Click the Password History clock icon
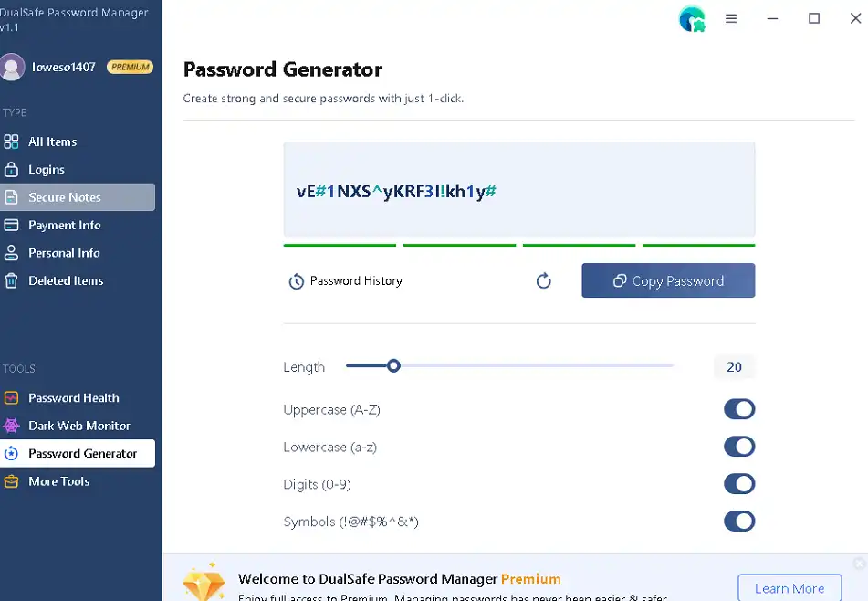The width and height of the screenshot is (868, 601). pyautogui.click(x=297, y=280)
